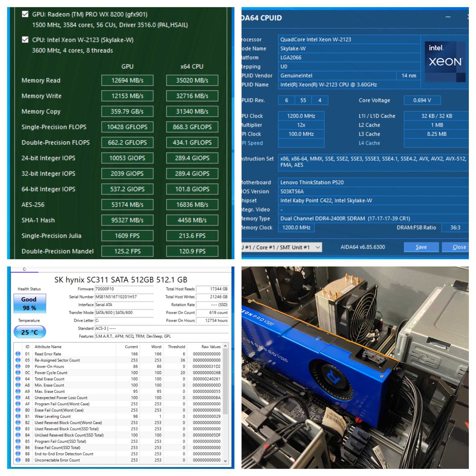This screenshot has height=476, width=476.
Task: Click the status dot of Max. Erase Count
Action: click(18, 391)
